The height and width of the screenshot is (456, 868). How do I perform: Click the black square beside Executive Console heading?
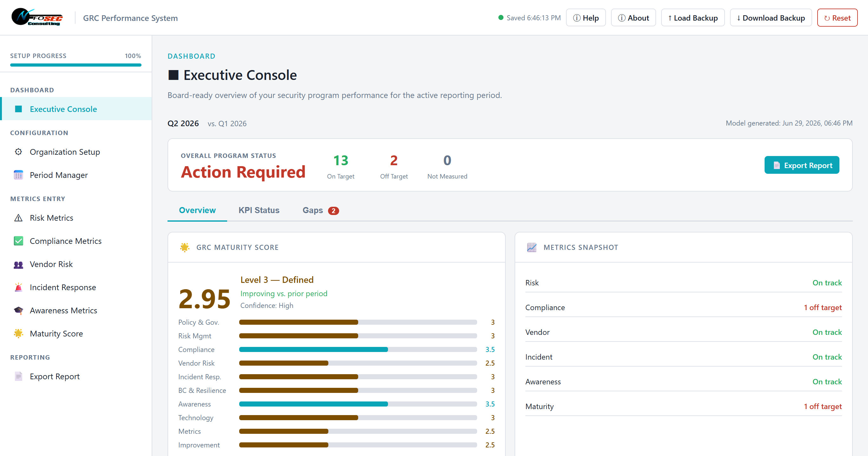click(173, 75)
